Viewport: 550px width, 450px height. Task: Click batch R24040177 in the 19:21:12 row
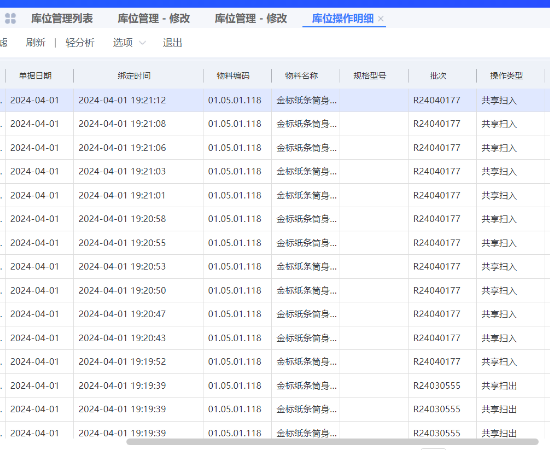(437, 100)
